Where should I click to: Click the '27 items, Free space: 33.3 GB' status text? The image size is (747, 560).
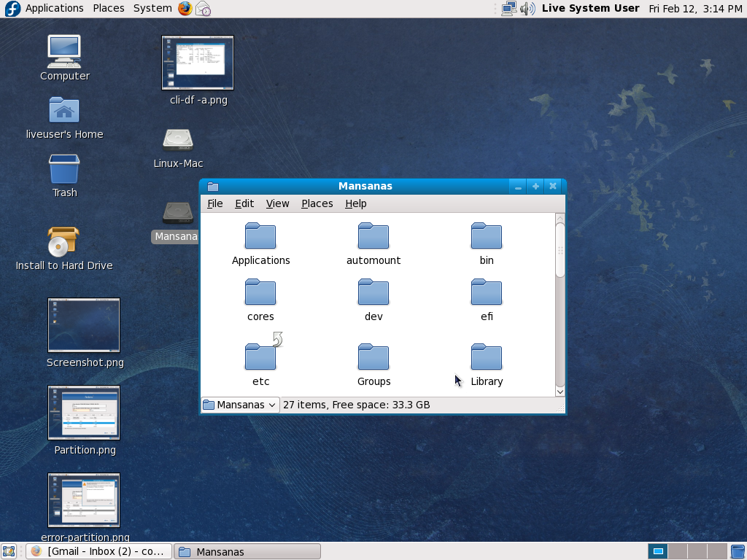[x=356, y=405]
